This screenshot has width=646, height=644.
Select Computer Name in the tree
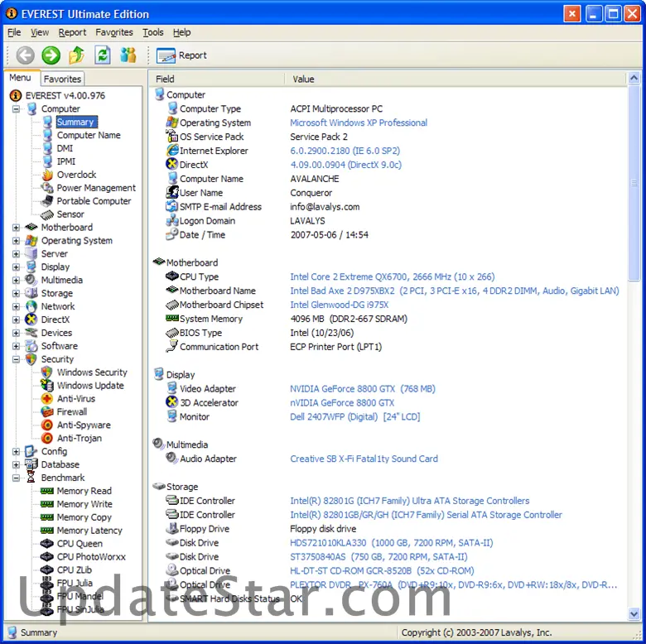tap(89, 135)
